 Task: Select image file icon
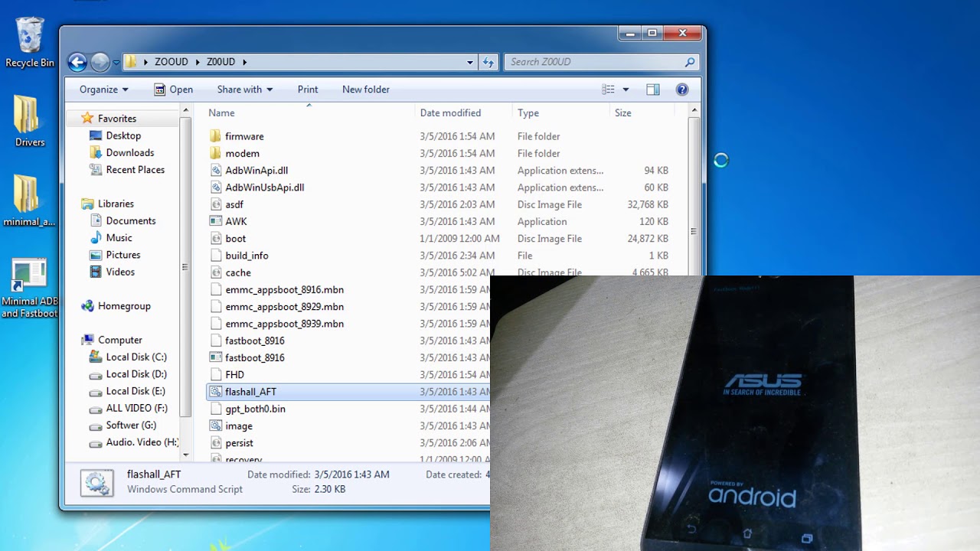point(216,425)
